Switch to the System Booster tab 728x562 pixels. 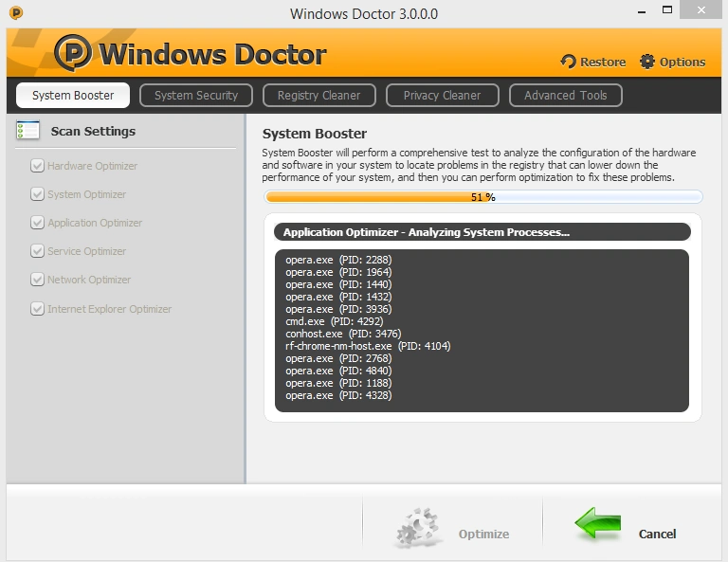(x=73, y=95)
